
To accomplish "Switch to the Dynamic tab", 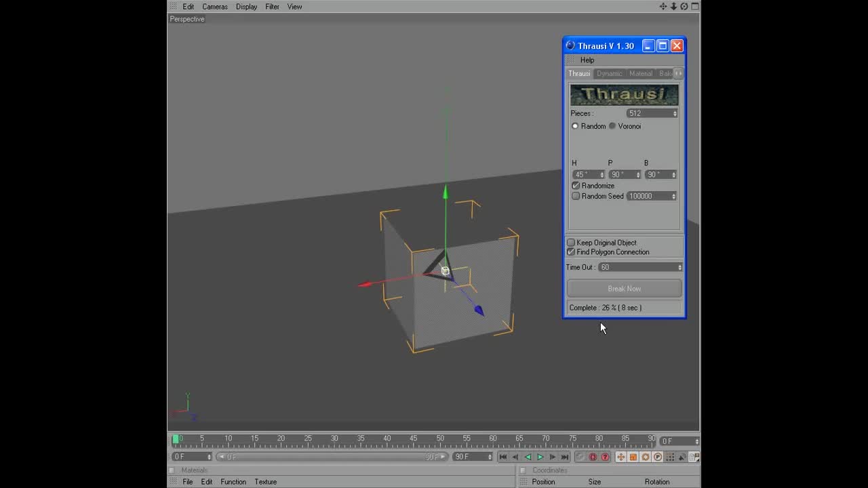I will tap(609, 73).
